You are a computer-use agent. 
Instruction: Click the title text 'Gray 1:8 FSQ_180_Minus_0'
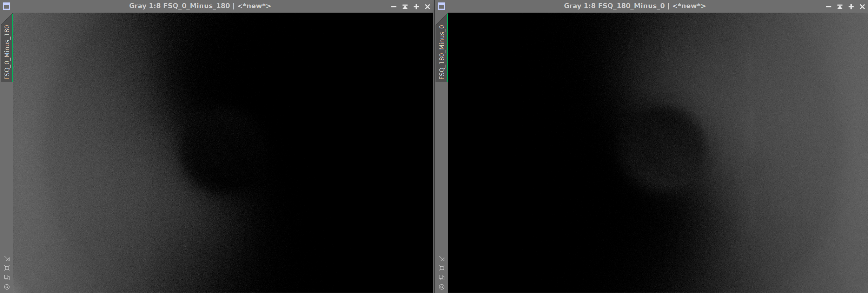point(614,6)
